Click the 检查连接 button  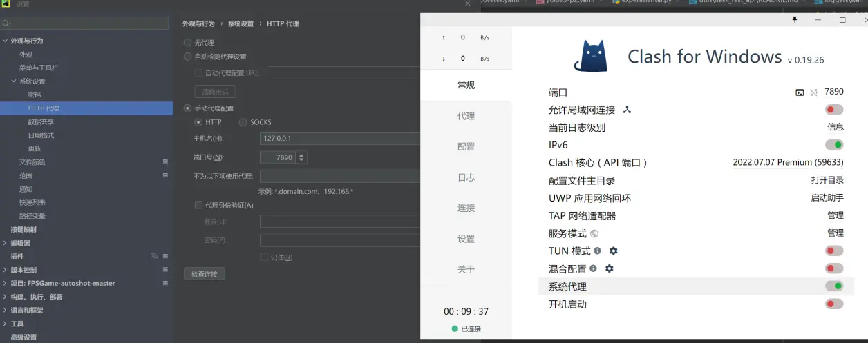[x=205, y=274]
